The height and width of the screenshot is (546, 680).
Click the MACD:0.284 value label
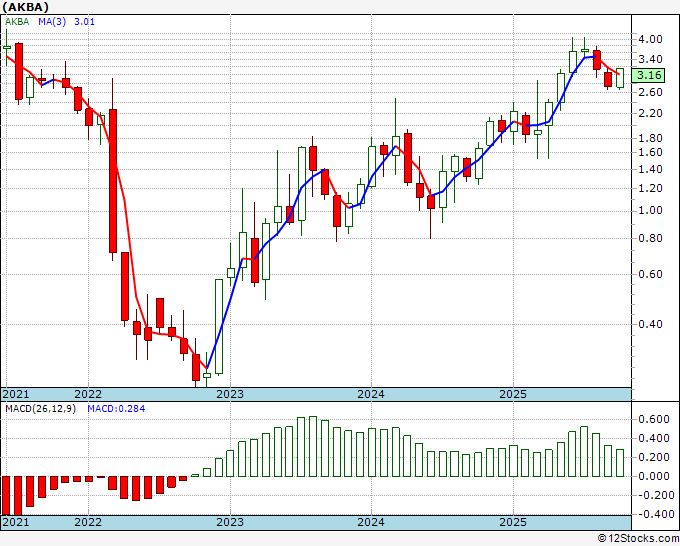(116, 409)
